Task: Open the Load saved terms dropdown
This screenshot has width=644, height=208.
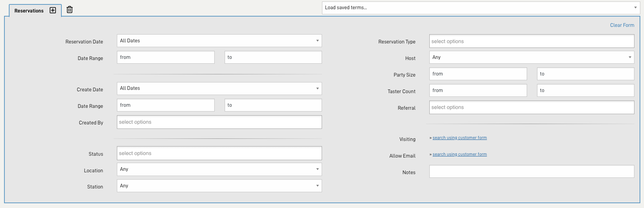Action: (x=481, y=8)
